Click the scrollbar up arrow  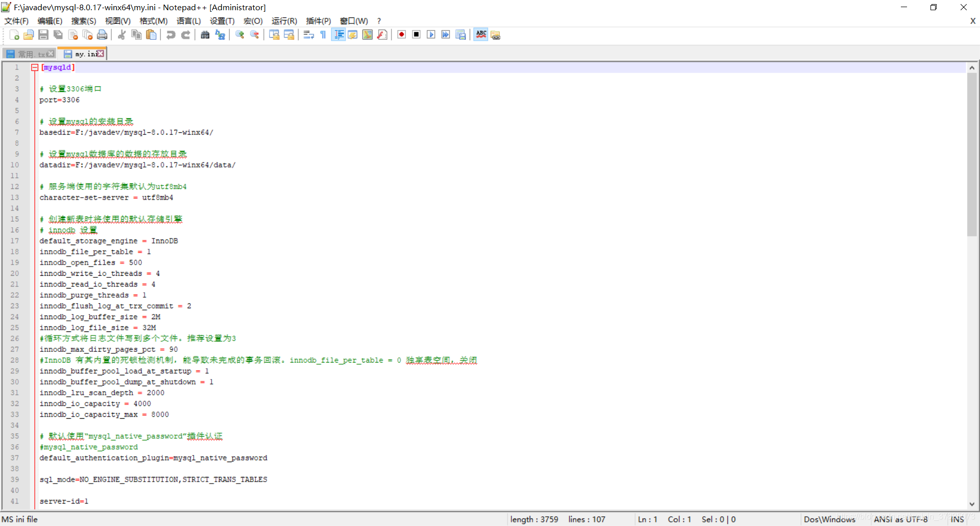click(972, 67)
